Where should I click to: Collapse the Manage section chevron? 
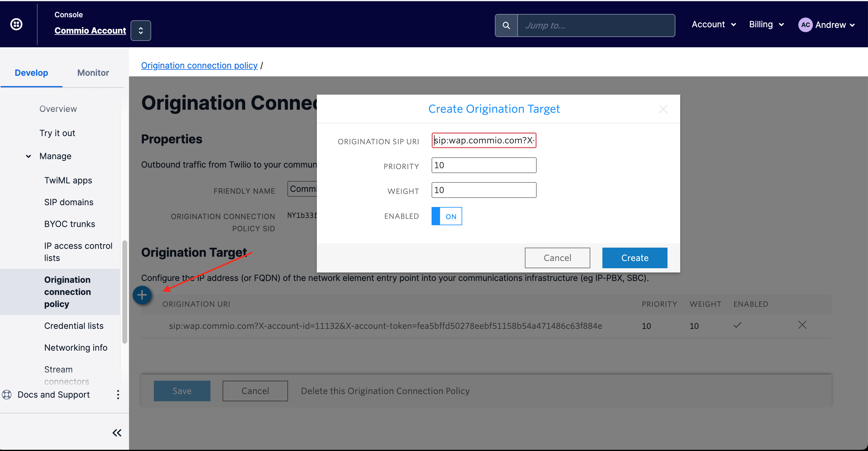point(28,156)
